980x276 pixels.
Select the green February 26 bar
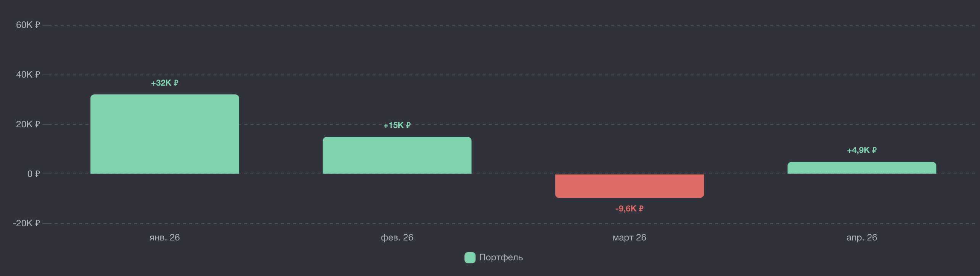point(397,155)
